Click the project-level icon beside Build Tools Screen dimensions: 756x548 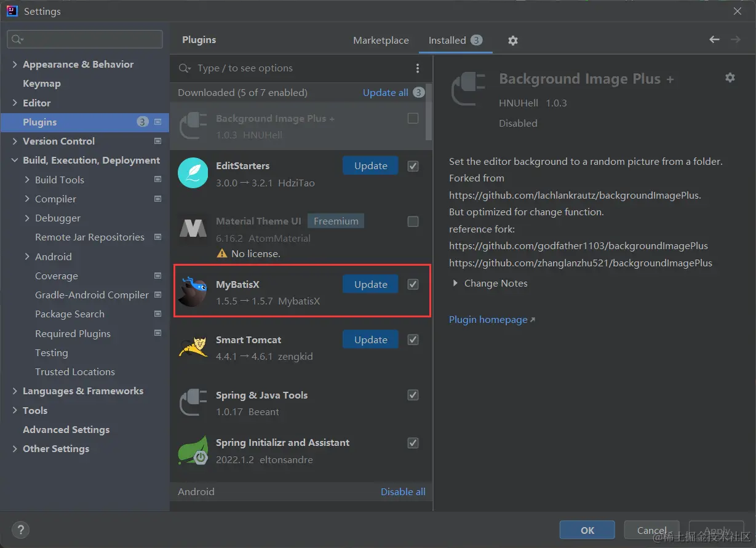(x=158, y=180)
